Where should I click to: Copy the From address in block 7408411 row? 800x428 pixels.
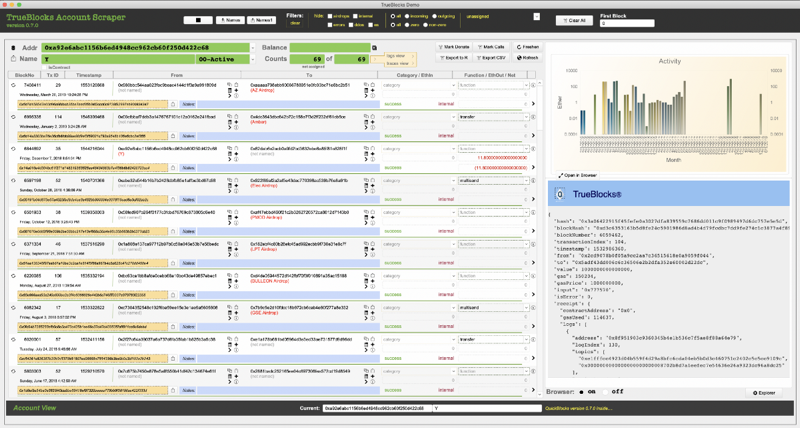(230, 85)
